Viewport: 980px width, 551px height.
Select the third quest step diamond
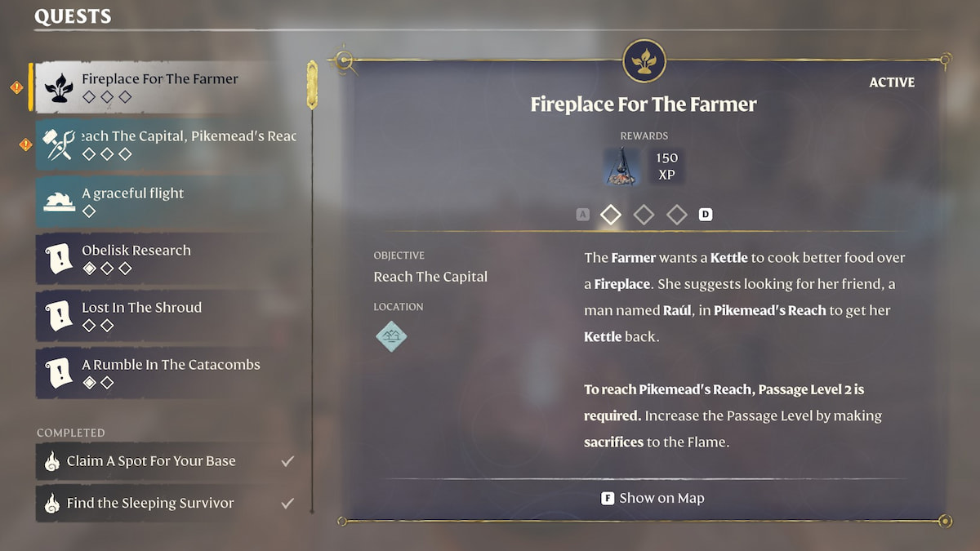coord(676,215)
